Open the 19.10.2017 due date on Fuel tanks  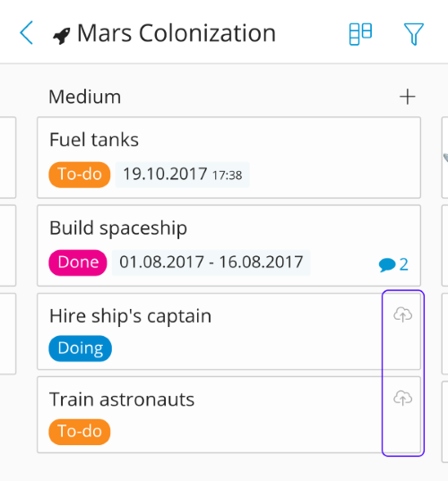click(x=182, y=175)
